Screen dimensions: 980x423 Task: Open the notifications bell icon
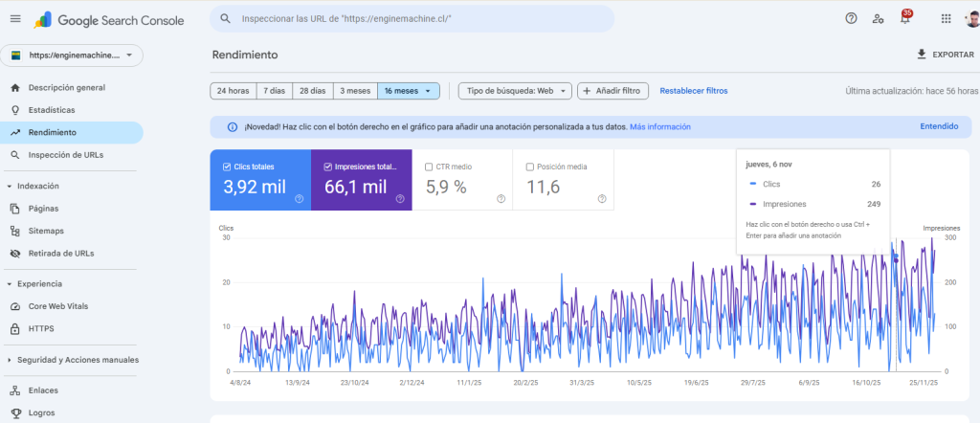pyautogui.click(x=905, y=18)
